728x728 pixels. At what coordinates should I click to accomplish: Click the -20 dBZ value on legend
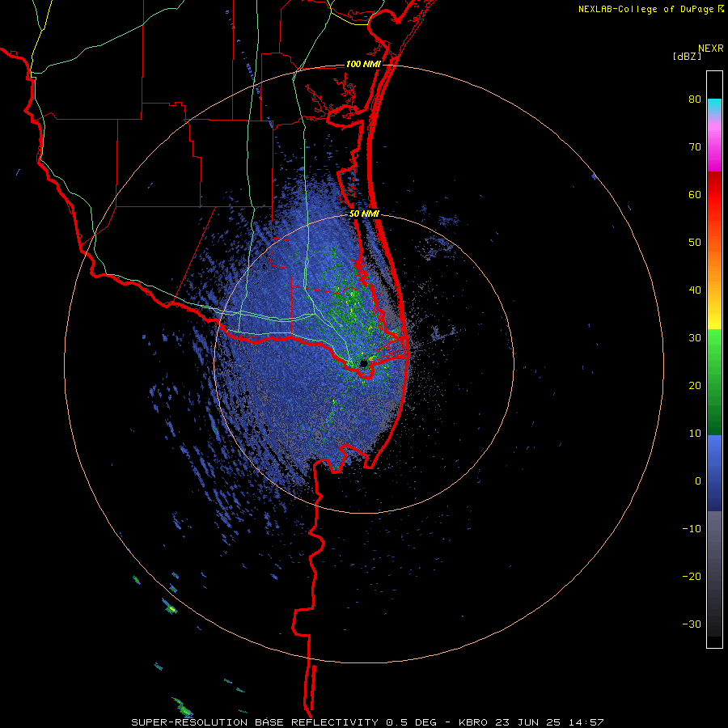pyautogui.click(x=692, y=577)
